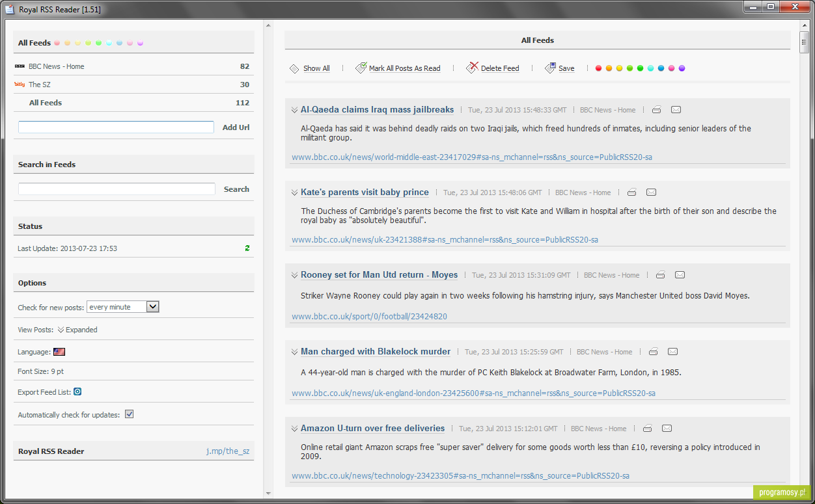Click the print icon for Al-Qaeda post
This screenshot has height=504, width=815.
(x=656, y=110)
